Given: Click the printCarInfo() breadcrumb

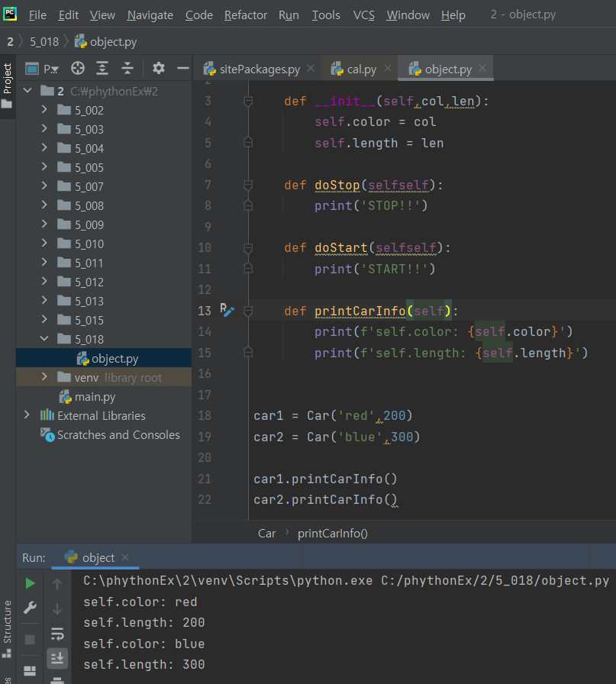Looking at the screenshot, I should 333,533.
